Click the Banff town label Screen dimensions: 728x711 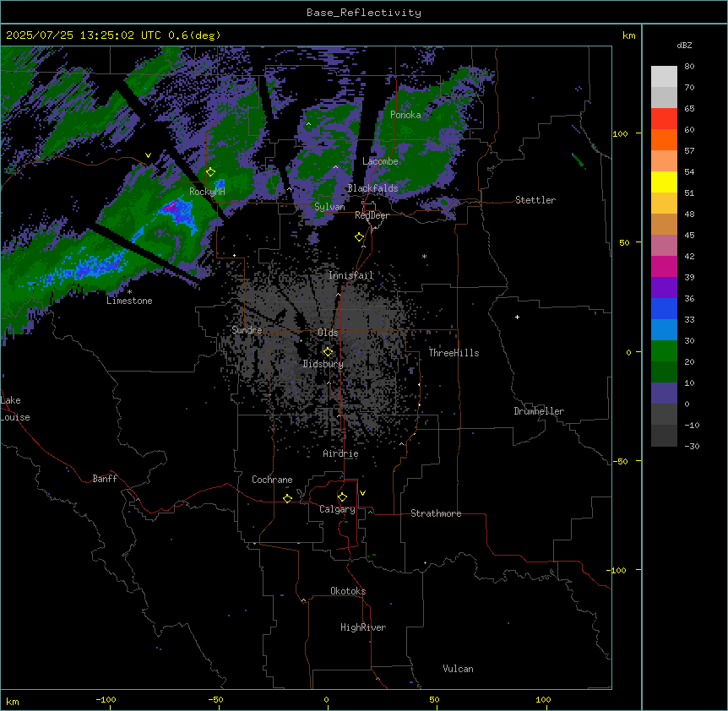click(105, 479)
